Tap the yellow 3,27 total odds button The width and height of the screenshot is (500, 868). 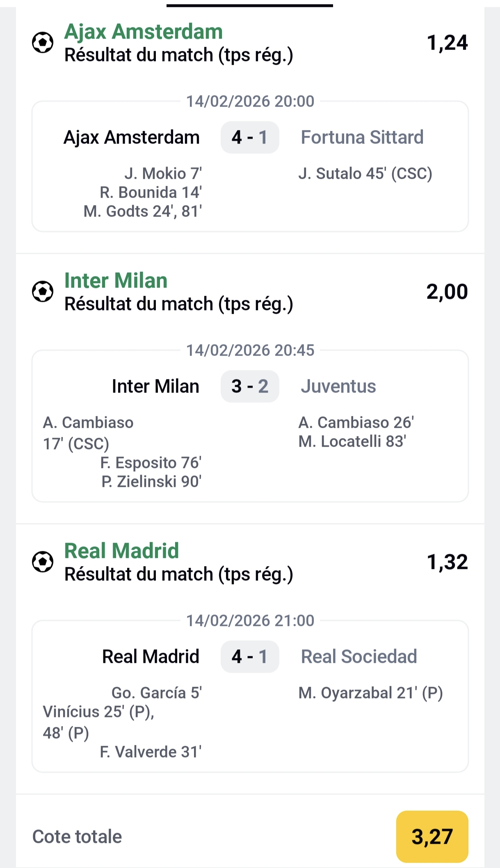[432, 837]
